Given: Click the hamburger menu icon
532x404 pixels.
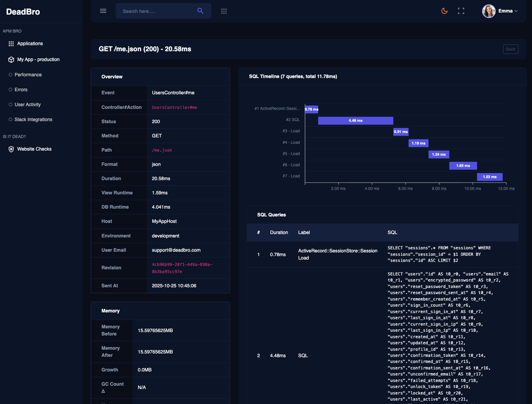Looking at the screenshot, I should [x=103, y=11].
